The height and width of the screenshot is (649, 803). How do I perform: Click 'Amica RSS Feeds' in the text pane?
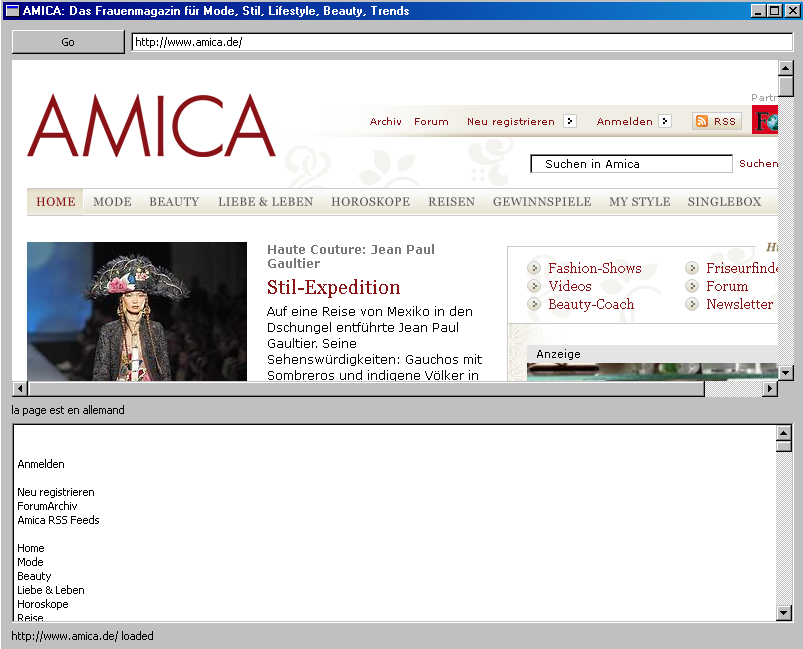point(58,520)
